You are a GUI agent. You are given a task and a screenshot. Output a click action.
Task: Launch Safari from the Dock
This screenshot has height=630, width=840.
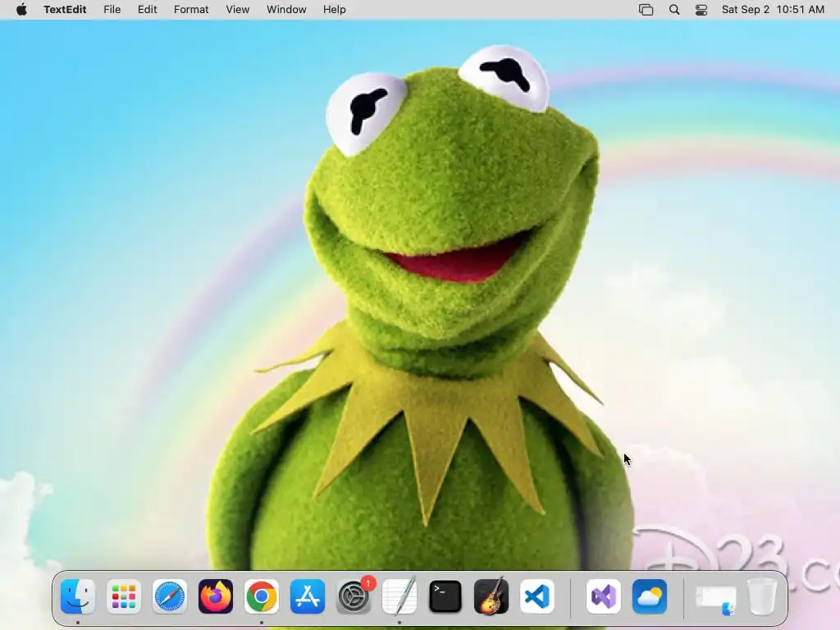point(170,596)
